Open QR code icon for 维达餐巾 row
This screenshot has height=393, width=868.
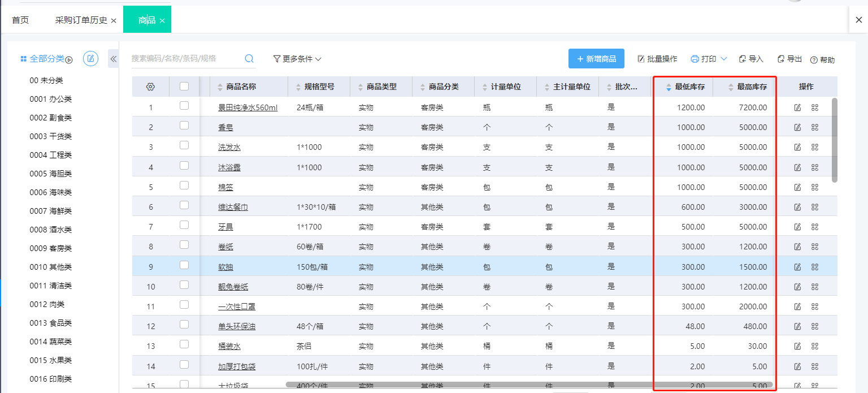[814, 207]
